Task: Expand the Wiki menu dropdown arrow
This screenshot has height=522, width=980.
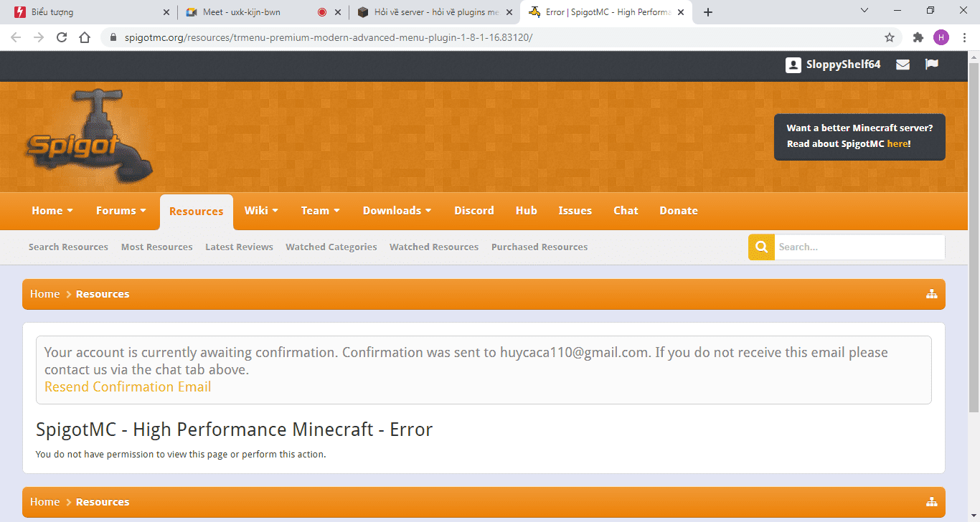Action: click(x=275, y=211)
